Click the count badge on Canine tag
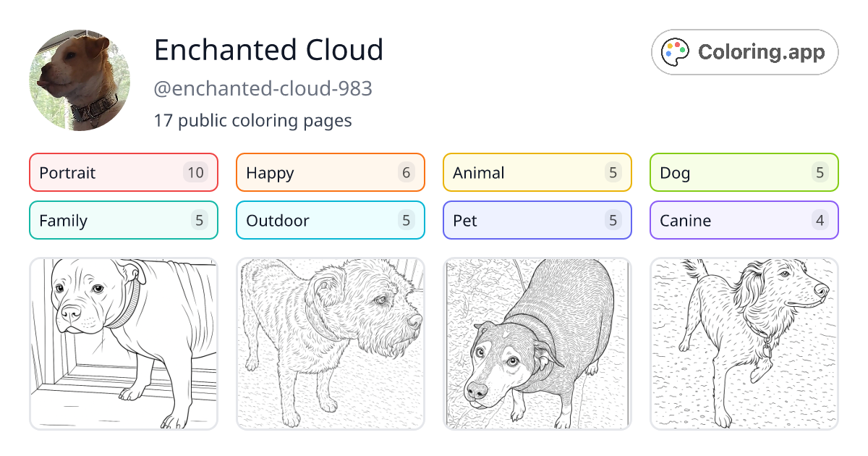Image resolution: width=868 pixels, height=456 pixels. (x=820, y=220)
